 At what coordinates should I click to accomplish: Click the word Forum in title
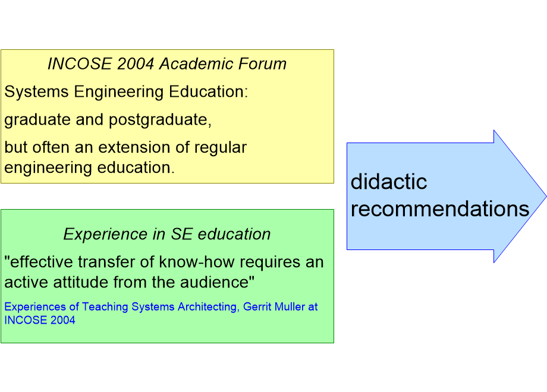point(263,64)
